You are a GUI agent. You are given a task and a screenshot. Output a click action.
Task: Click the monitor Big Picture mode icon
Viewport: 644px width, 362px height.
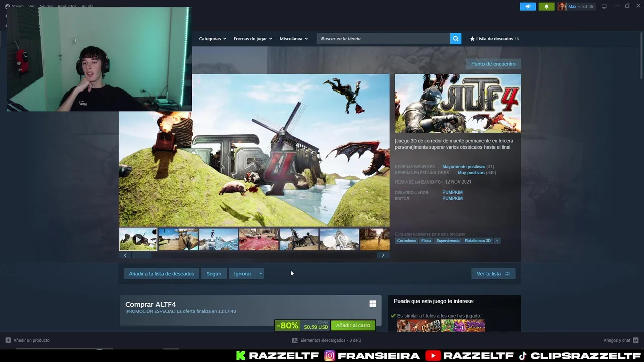604,6
